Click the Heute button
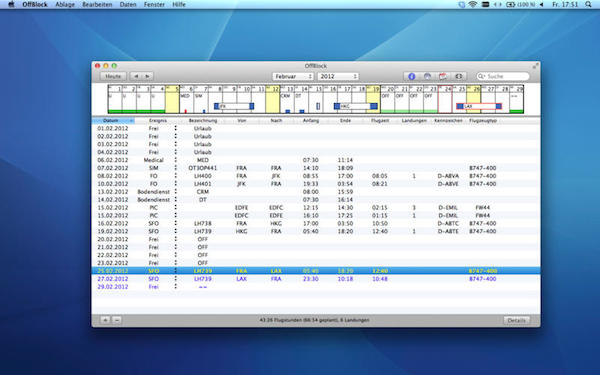The width and height of the screenshot is (600, 375). (113, 77)
